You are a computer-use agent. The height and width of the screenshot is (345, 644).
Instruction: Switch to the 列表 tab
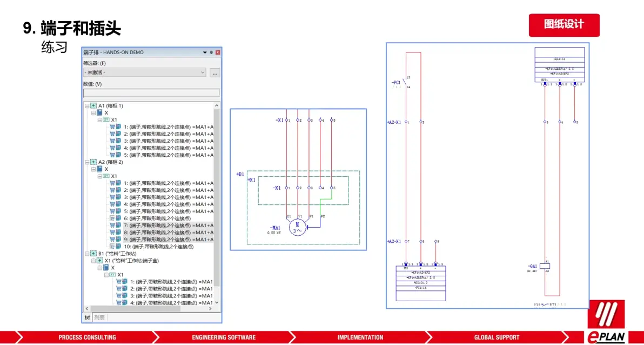(99, 317)
